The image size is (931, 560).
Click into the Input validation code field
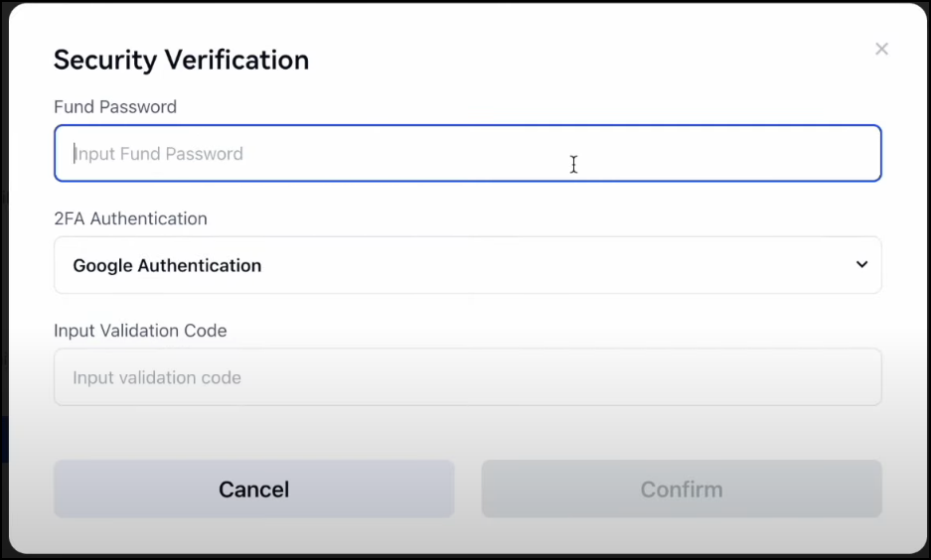[x=467, y=377]
